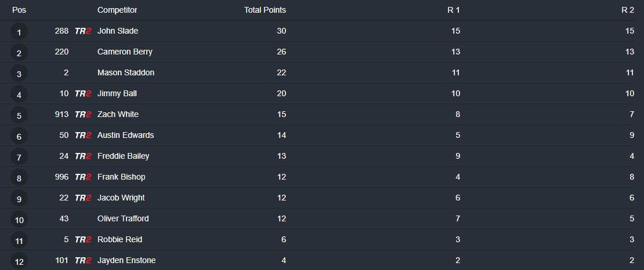The width and height of the screenshot is (644, 270).
Task: Click the TR2 logo next to Zach White
Action: pos(83,115)
